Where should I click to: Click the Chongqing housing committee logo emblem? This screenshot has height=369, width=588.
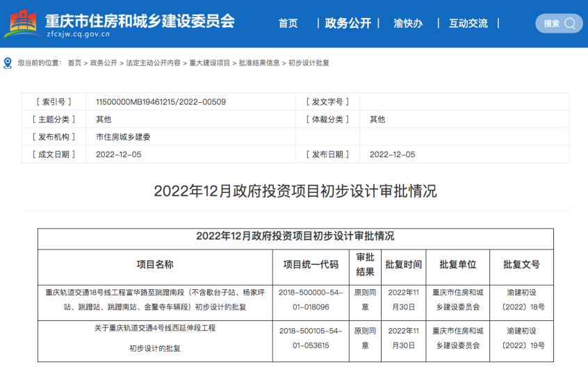(x=22, y=23)
